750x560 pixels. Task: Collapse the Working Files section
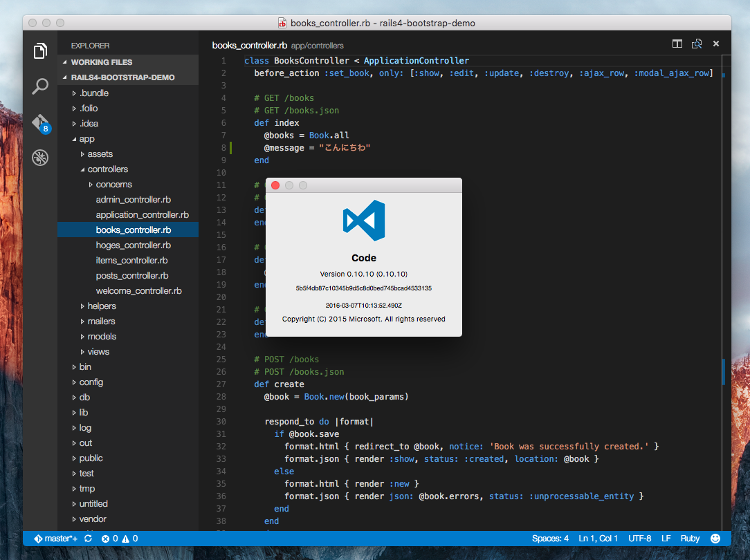pos(101,62)
